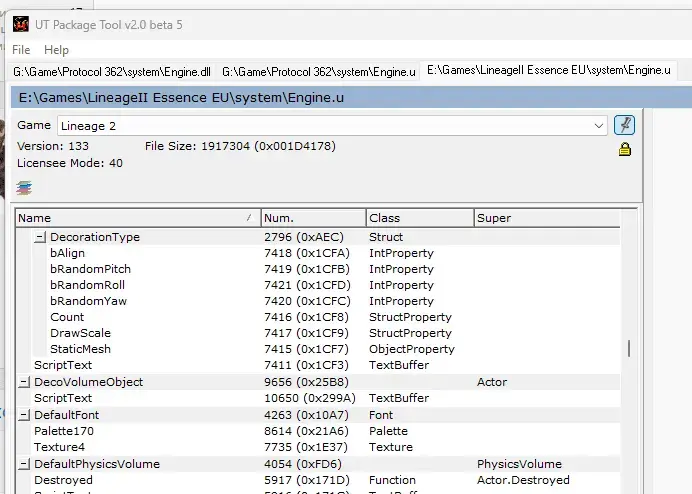Select the StaticMesh row
Screen dimensions: 692x494
318,349
